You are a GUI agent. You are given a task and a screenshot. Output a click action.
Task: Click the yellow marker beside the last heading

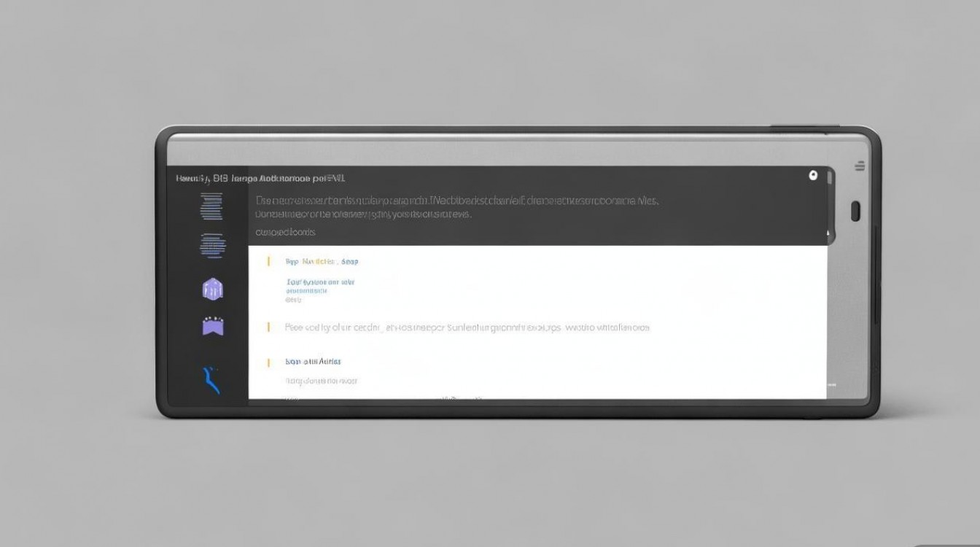tap(268, 362)
